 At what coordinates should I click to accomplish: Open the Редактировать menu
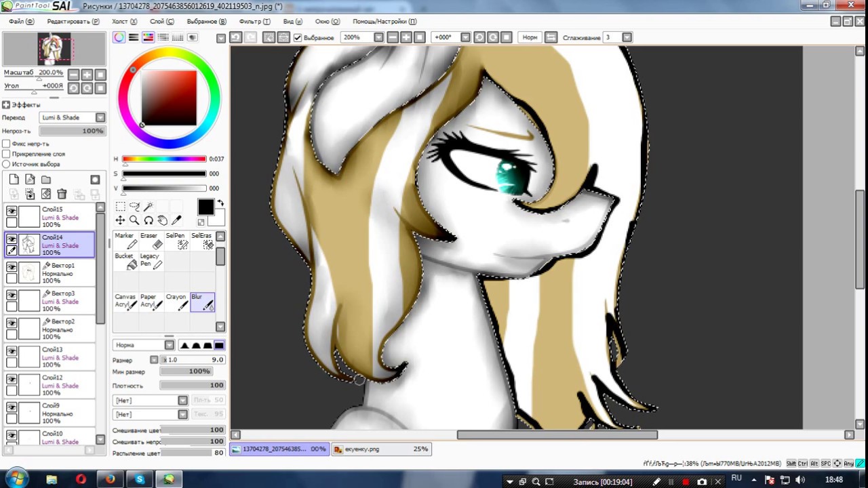[73, 21]
